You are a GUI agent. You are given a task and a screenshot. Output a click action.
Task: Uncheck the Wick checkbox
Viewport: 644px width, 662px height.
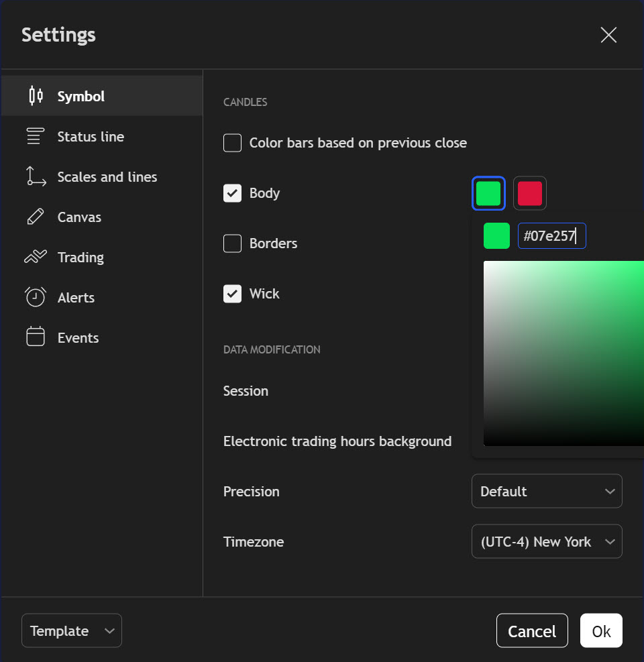(x=232, y=294)
